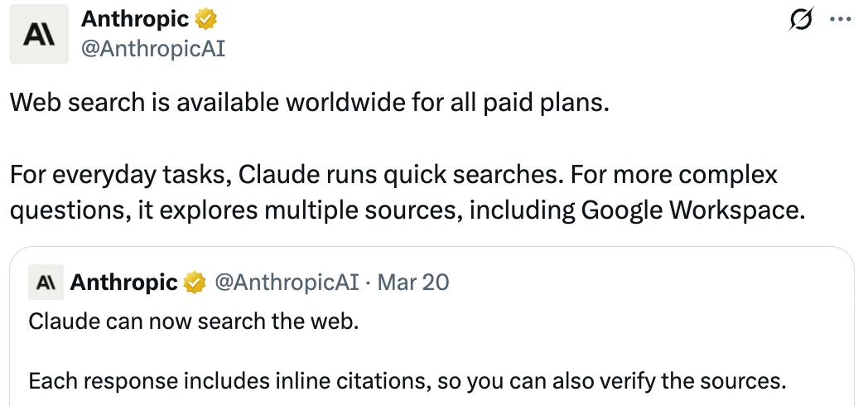Visit the @AnthropicAI handle under the header name
The image size is (868, 406).
pyautogui.click(x=153, y=49)
